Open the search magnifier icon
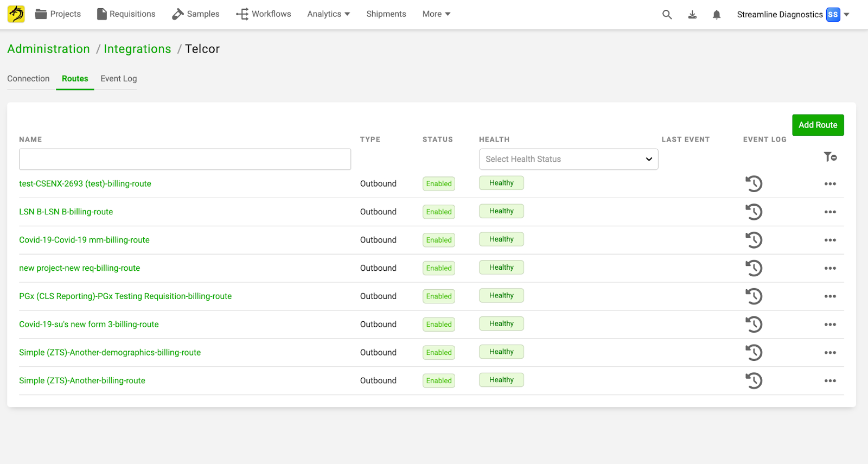Viewport: 868px width, 464px height. click(667, 15)
